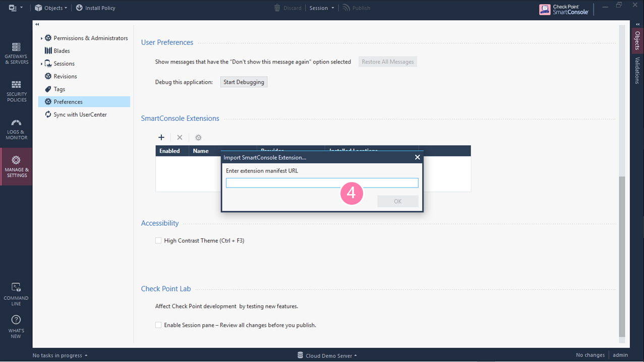Open the Objects menu
Image resolution: width=644 pixels, height=362 pixels.
pyautogui.click(x=51, y=8)
